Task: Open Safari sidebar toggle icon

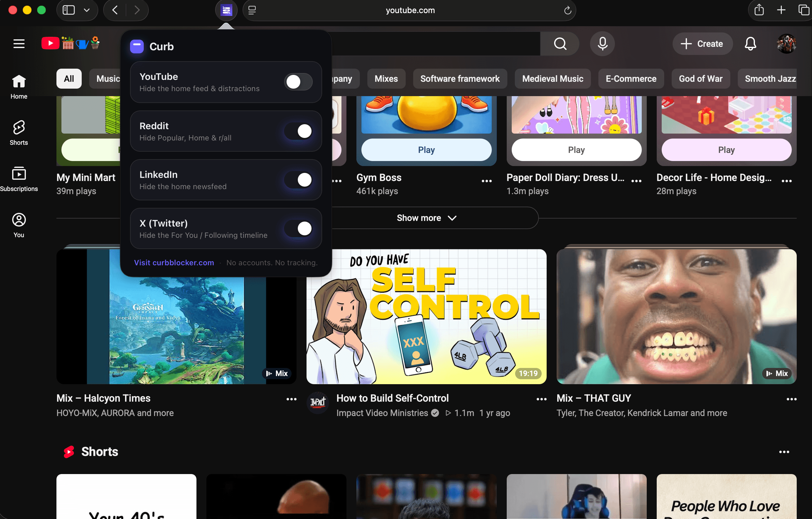Action: point(69,10)
